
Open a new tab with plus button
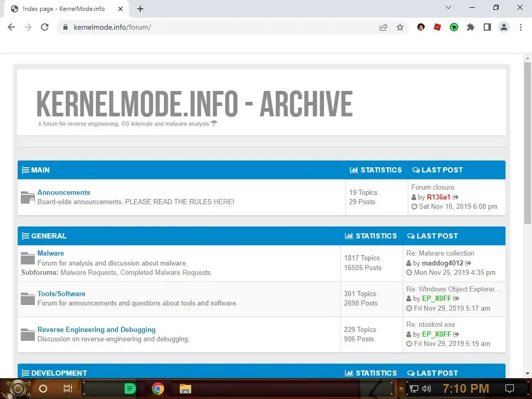[x=140, y=9]
